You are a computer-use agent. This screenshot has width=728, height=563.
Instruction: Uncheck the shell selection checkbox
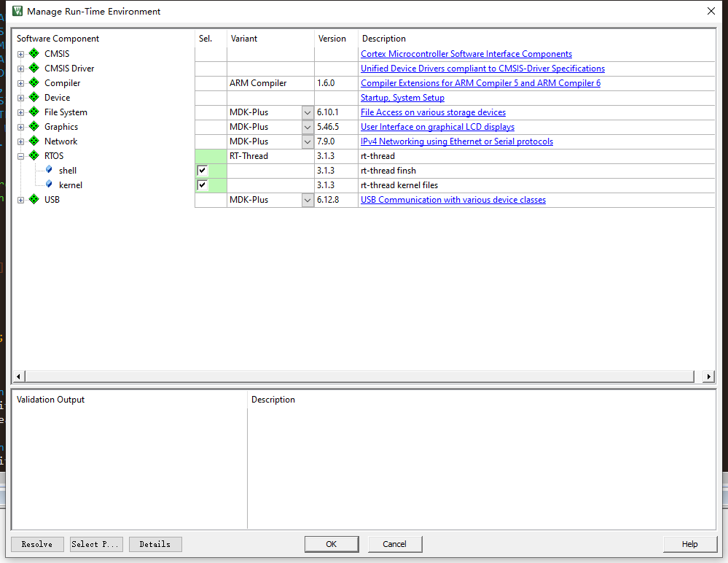point(202,170)
